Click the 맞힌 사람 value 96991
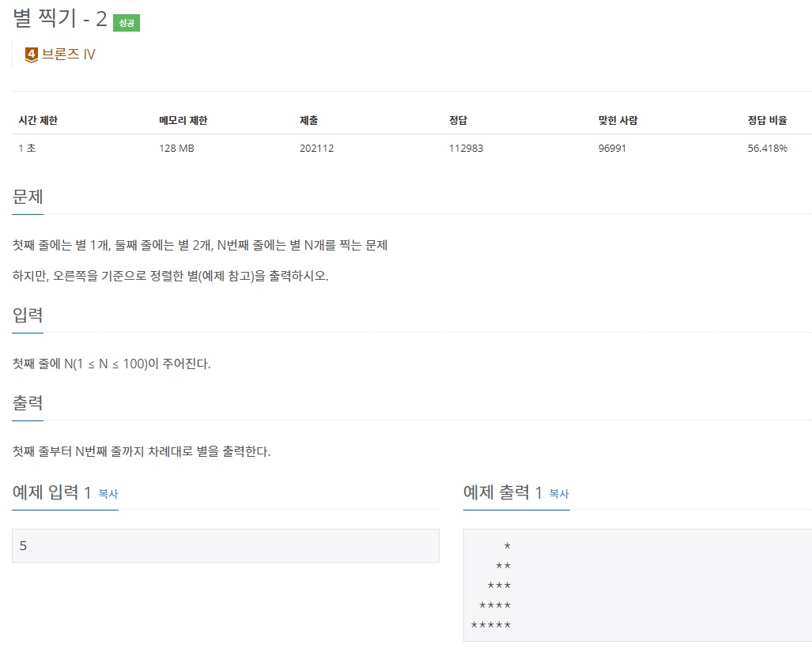 (610, 148)
